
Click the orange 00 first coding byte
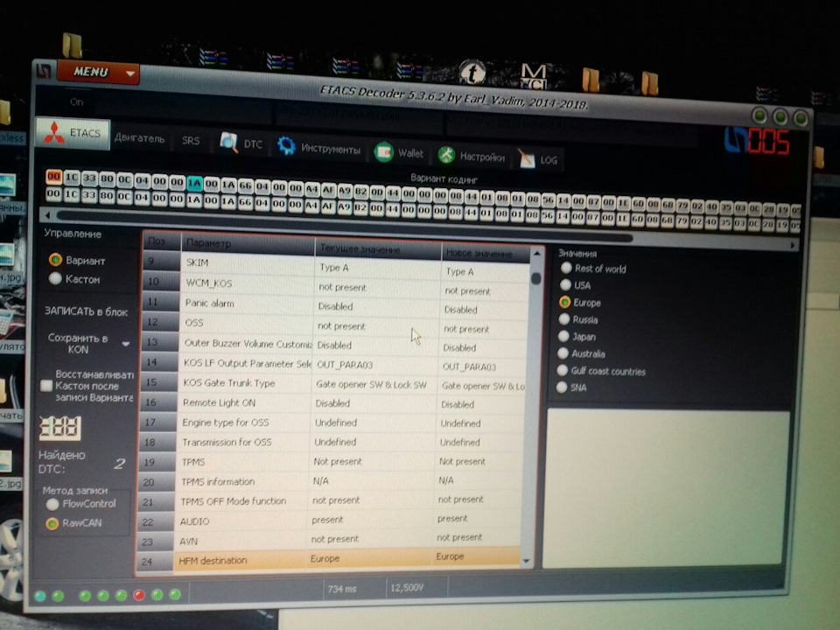(53, 176)
